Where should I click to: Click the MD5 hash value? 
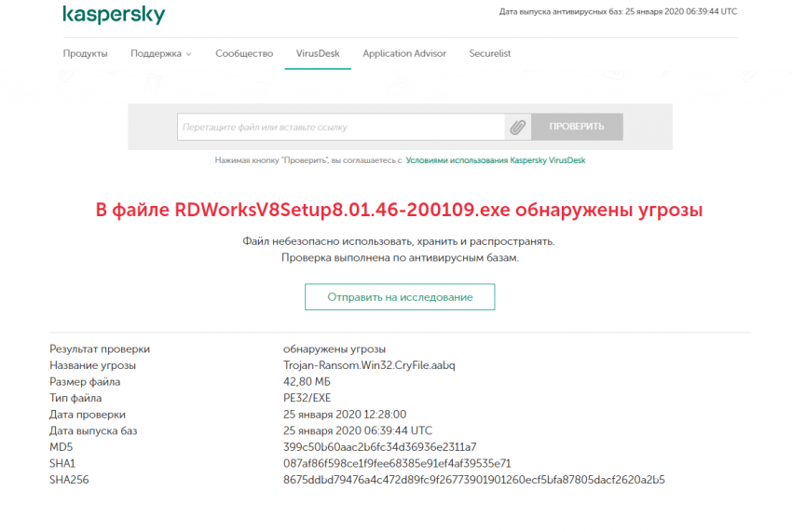pos(379,446)
